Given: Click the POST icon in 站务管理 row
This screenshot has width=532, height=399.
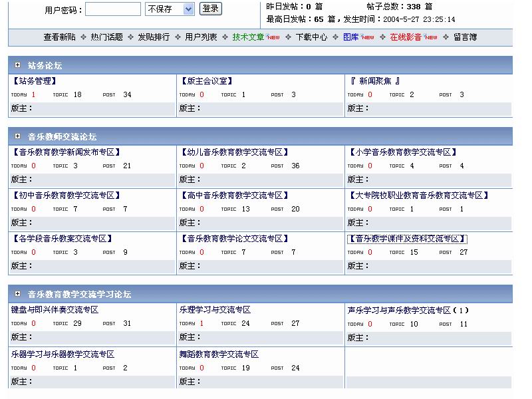Looking at the screenshot, I should (109, 94).
